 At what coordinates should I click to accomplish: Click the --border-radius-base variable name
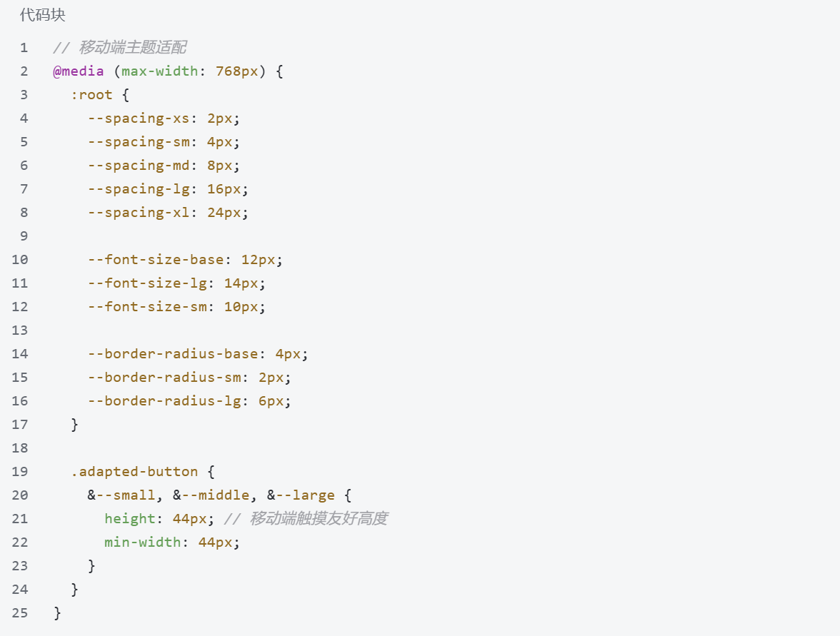(x=173, y=354)
